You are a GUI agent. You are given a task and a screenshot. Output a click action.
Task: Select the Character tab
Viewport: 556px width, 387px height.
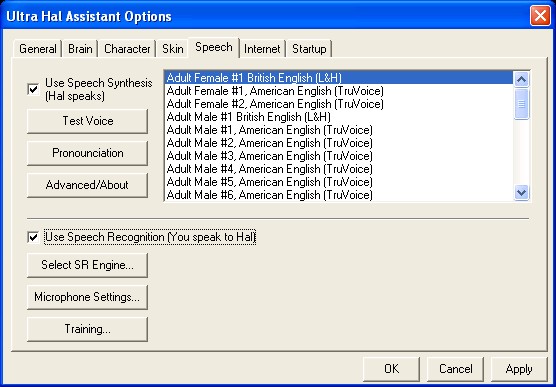click(127, 49)
